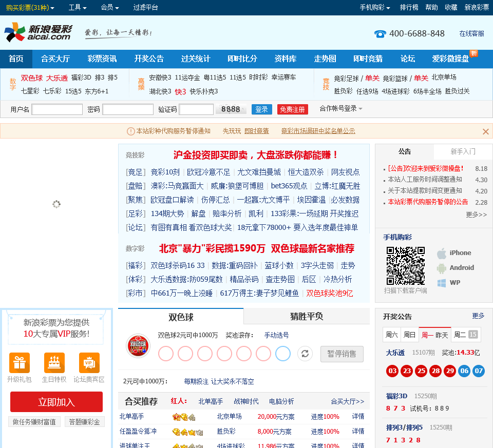
Task: Click the 更多>> announcements link
Action: tap(477, 215)
